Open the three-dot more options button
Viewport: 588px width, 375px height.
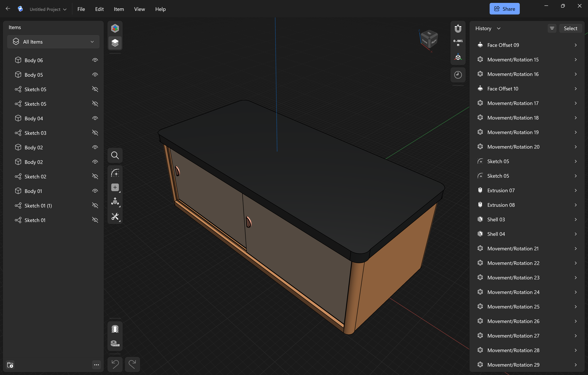point(96,365)
